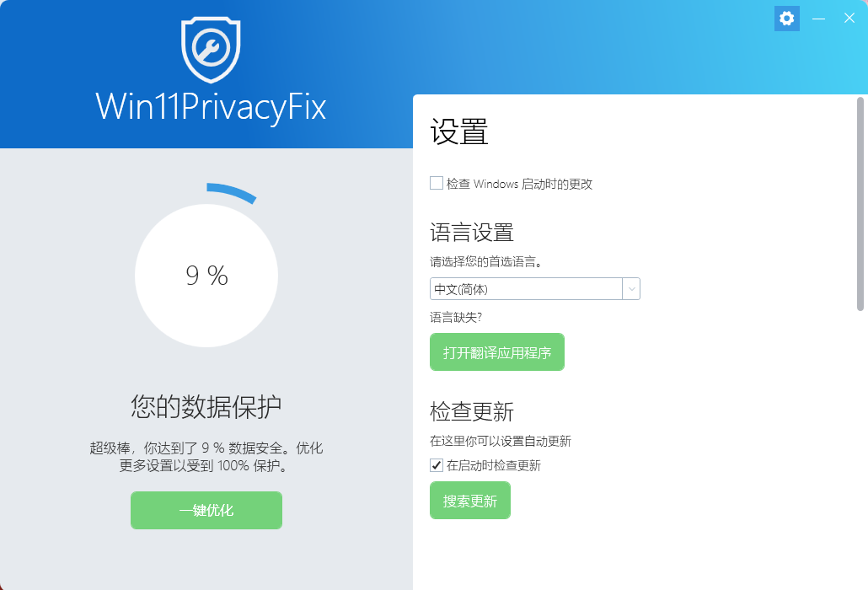Click the blue circular progress arc
The image size is (868, 590).
click(232, 192)
